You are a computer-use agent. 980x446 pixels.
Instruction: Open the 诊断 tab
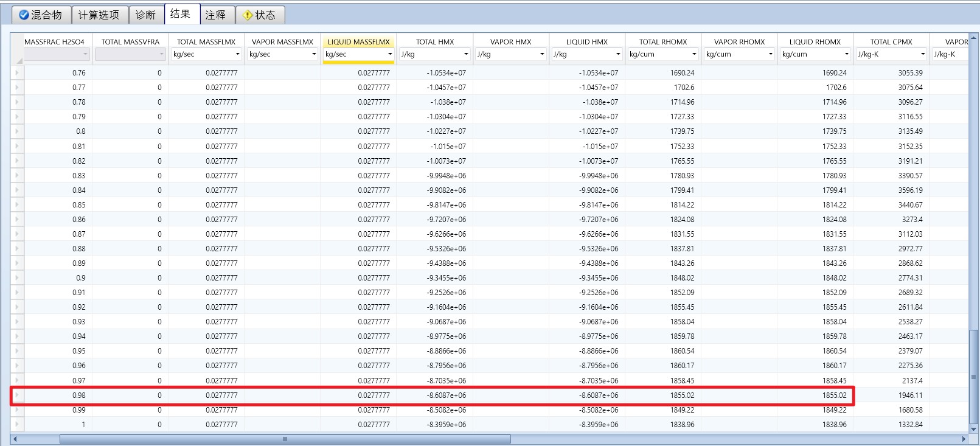click(146, 15)
